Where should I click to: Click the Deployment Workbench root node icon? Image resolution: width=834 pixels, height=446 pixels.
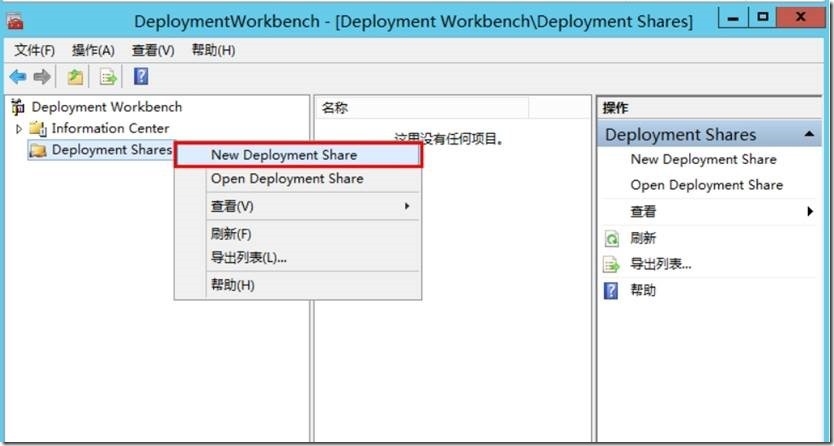[x=18, y=107]
